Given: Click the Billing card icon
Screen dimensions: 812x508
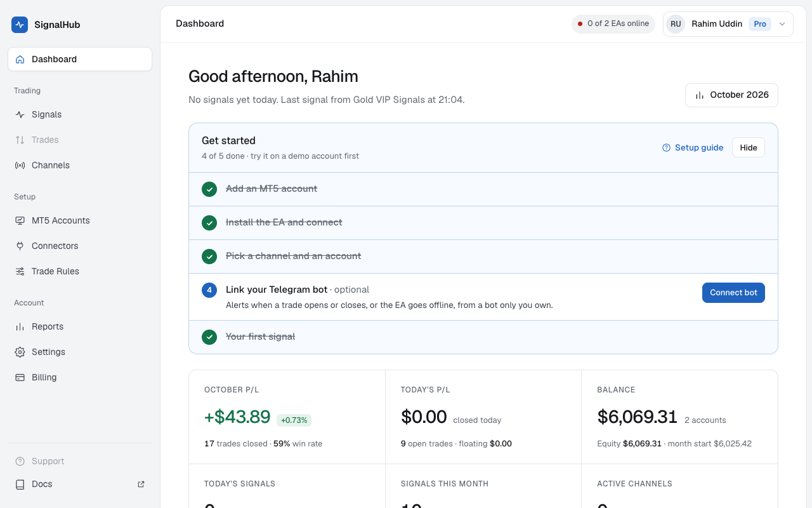Looking at the screenshot, I should pos(20,377).
